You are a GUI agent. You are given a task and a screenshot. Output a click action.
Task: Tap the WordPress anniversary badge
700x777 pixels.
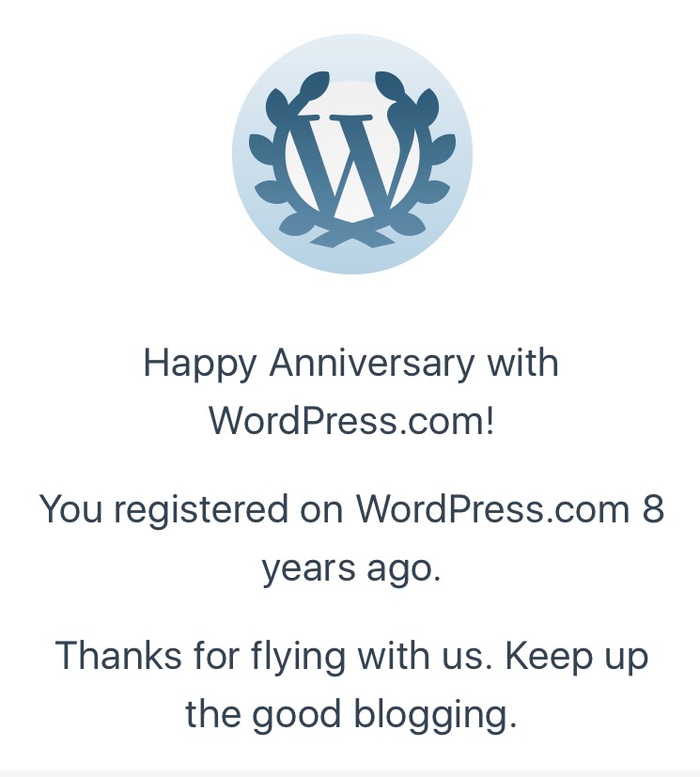[351, 154]
